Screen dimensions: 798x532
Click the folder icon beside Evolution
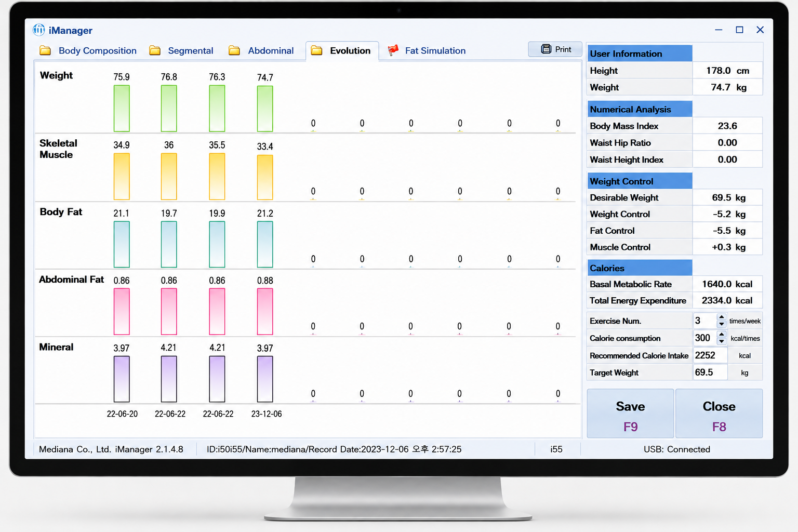(x=316, y=50)
